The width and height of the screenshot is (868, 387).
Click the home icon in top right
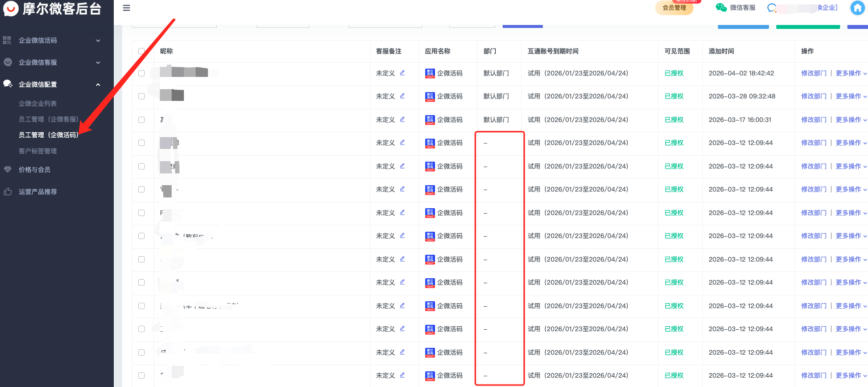pyautogui.click(x=857, y=8)
